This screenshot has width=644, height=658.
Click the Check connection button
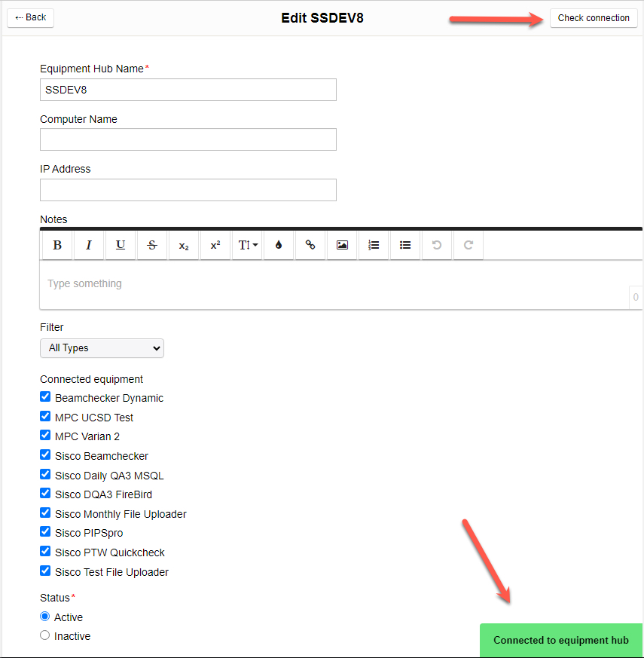pos(594,18)
